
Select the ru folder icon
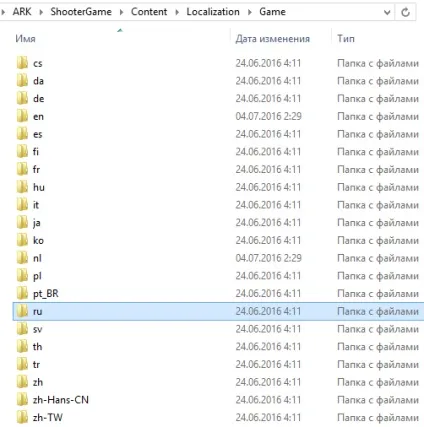pyautogui.click(x=22, y=311)
